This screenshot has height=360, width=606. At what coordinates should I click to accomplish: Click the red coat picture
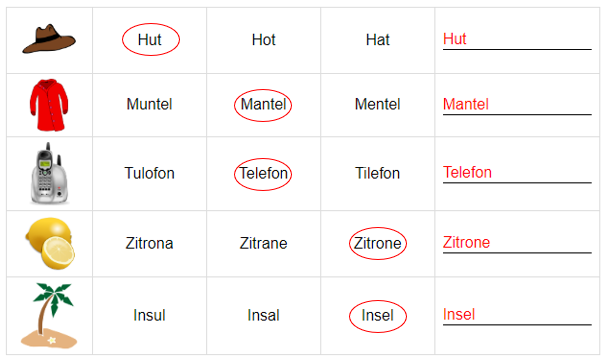pos(49,105)
